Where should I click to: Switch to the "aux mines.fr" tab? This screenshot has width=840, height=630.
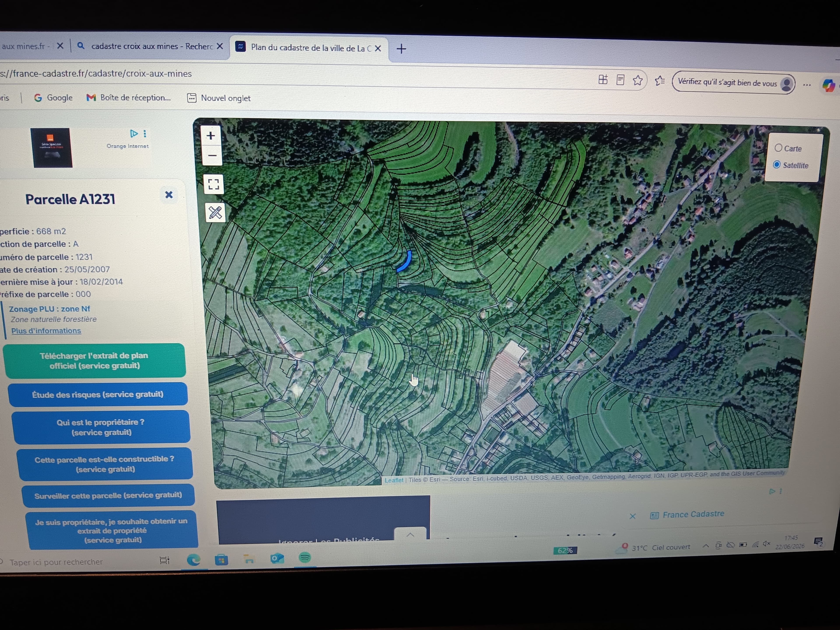pos(25,46)
